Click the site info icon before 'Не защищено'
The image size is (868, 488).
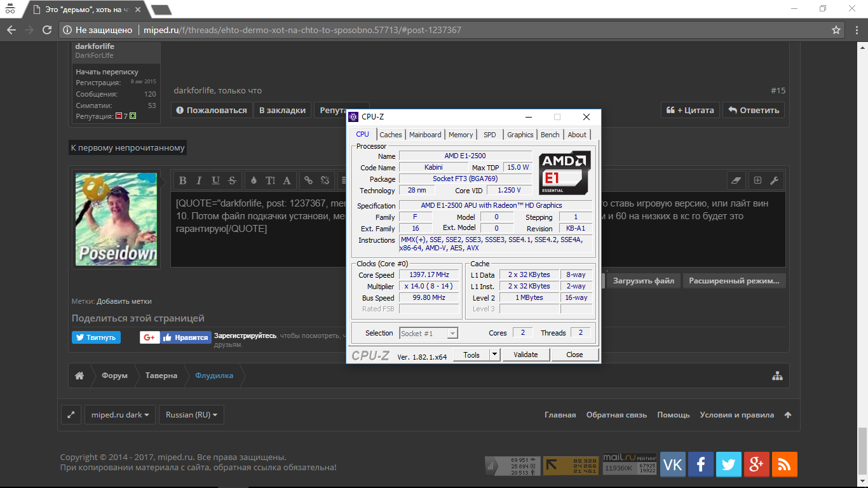67,30
